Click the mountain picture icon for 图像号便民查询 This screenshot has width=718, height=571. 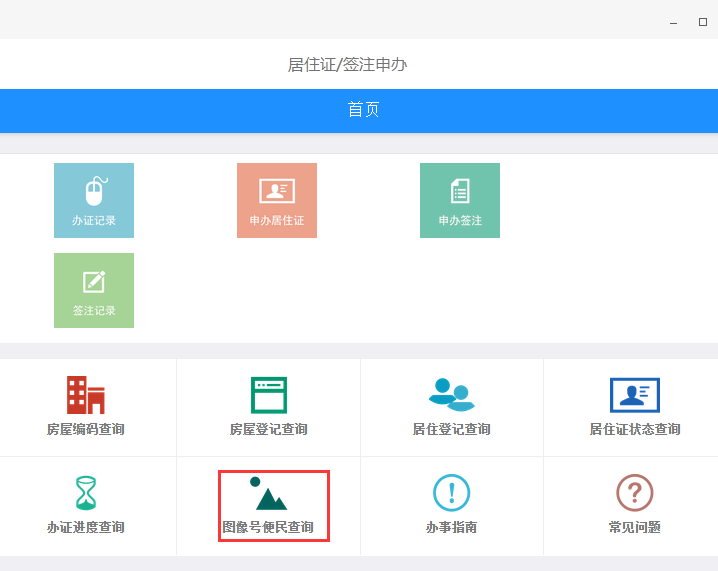[x=269, y=494]
